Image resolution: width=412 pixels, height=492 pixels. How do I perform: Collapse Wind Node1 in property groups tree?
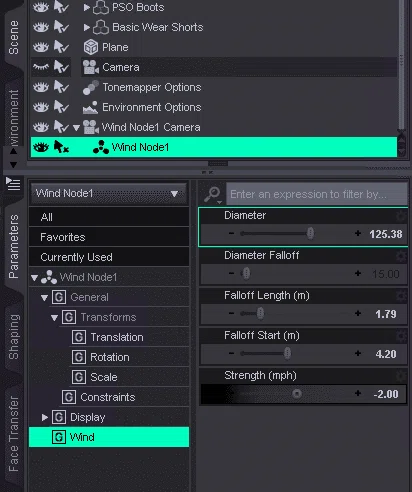click(34, 278)
